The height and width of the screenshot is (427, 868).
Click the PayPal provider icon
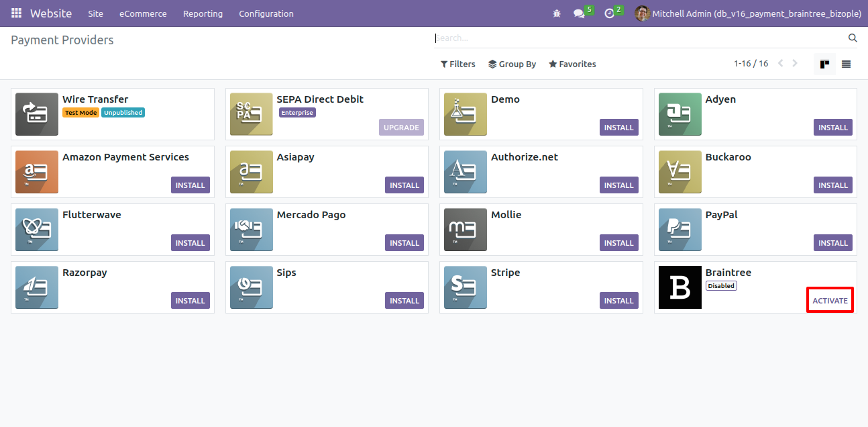(x=680, y=230)
